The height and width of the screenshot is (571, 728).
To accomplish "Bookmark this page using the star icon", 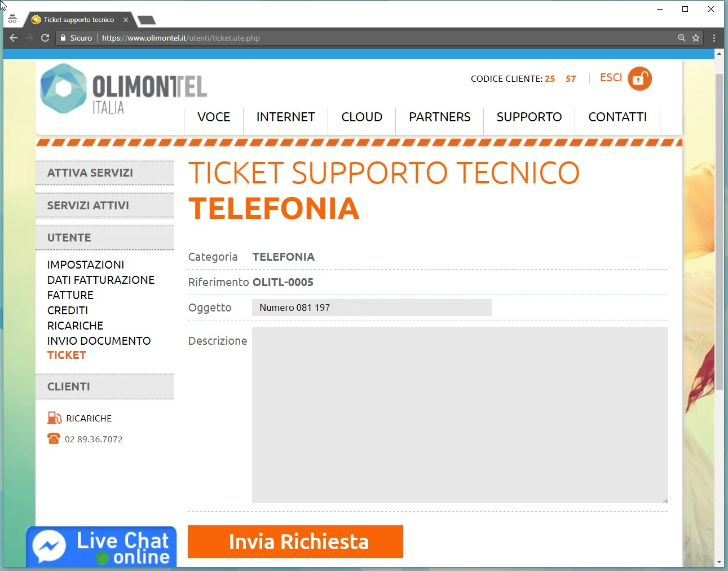I will click(696, 38).
